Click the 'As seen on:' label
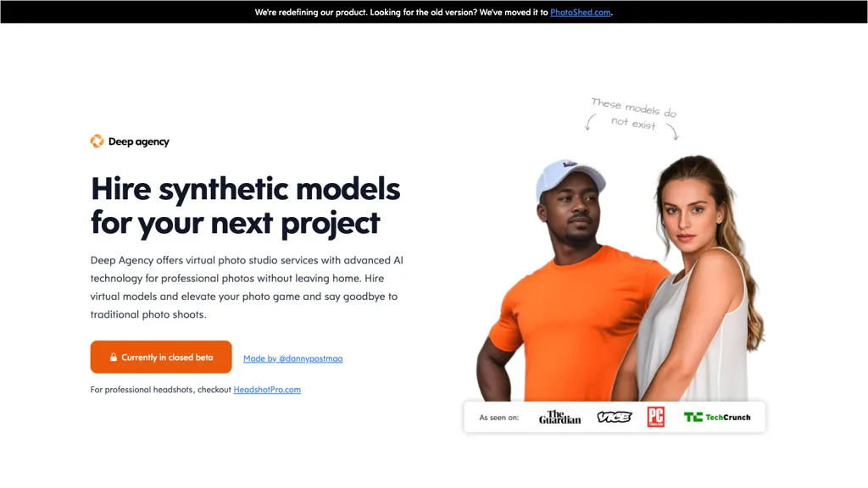Image resolution: width=868 pixels, height=488 pixels. click(498, 418)
